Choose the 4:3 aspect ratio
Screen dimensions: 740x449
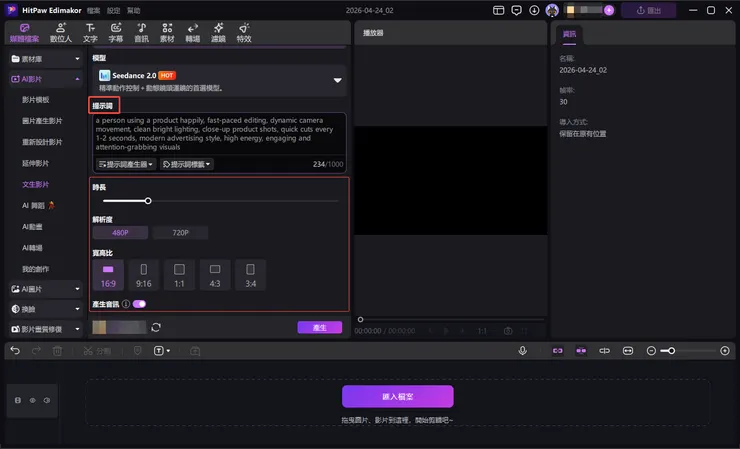pos(215,275)
